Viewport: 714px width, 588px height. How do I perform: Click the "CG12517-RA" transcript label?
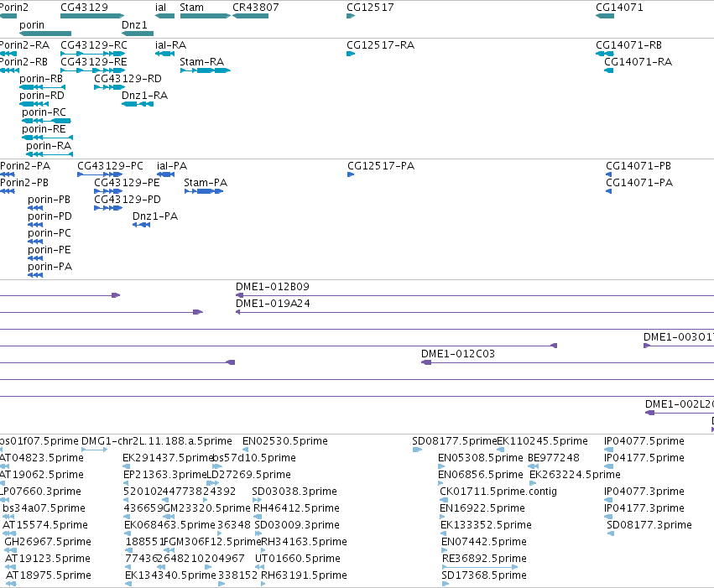coord(381,45)
